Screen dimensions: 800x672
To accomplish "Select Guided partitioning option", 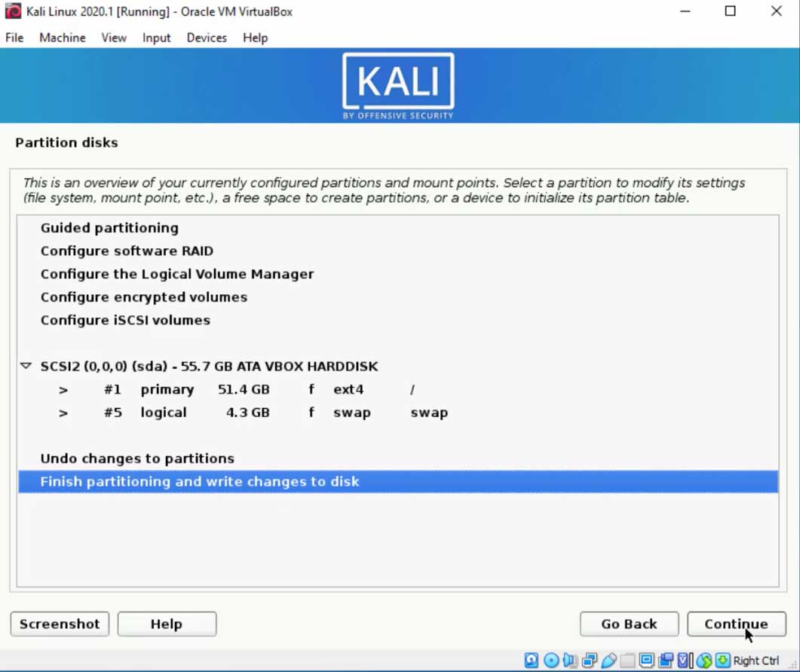I will tap(398, 228).
